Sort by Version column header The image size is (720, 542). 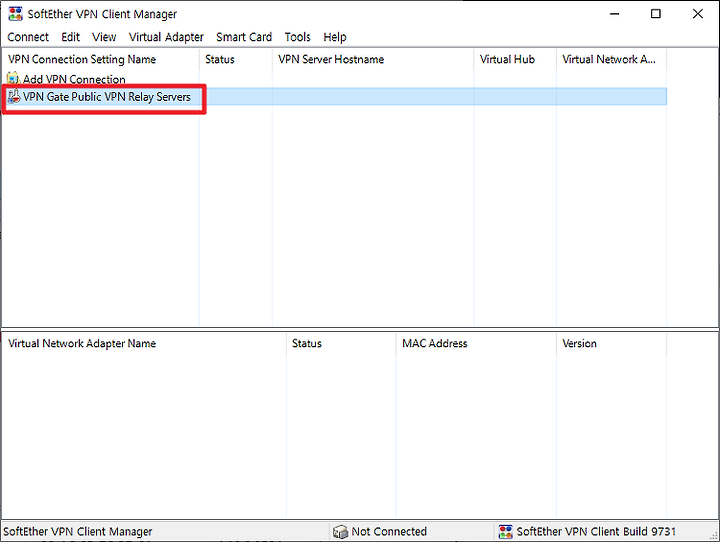click(611, 344)
